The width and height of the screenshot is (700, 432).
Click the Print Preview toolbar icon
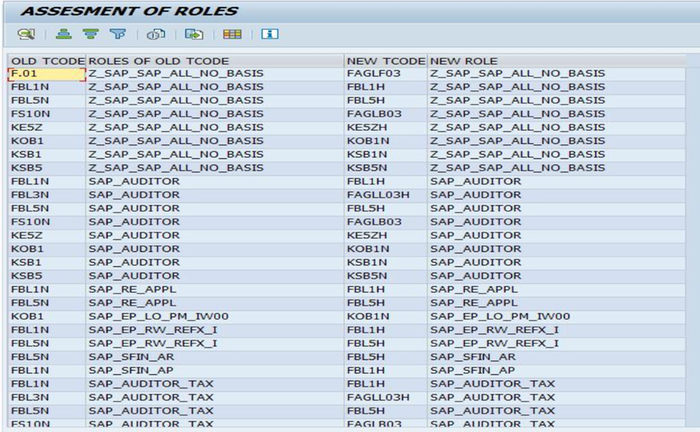tap(155, 34)
